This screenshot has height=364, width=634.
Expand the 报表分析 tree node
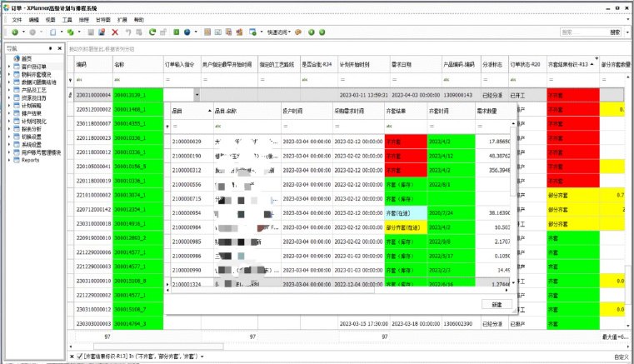[9, 128]
